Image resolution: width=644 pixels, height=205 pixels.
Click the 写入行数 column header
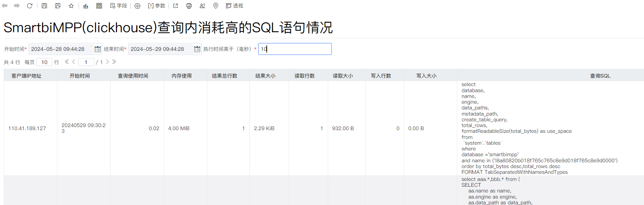(x=385, y=76)
